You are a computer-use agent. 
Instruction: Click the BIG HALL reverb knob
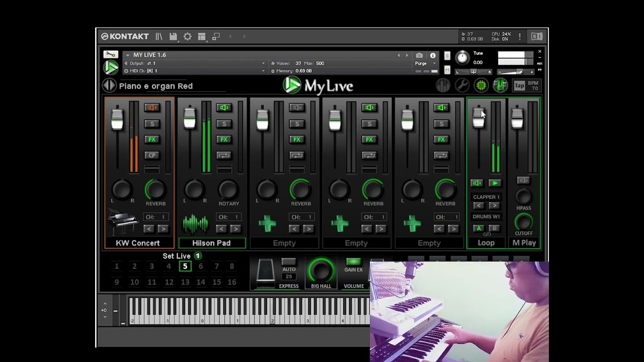click(x=321, y=270)
